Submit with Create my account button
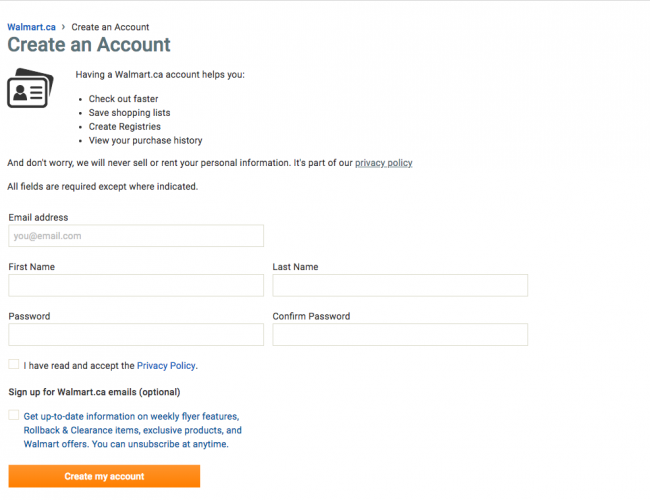 pos(104,476)
